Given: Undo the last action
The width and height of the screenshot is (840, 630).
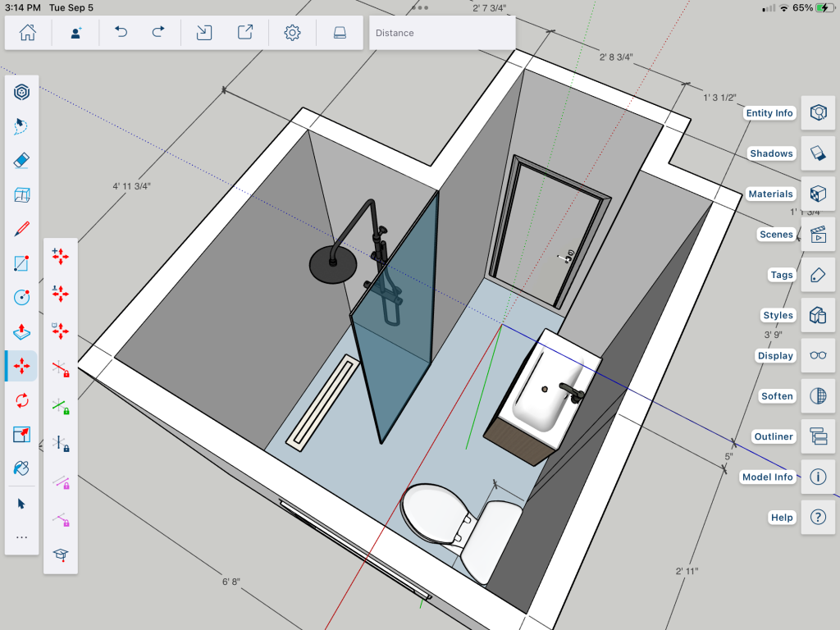Looking at the screenshot, I should click(121, 33).
